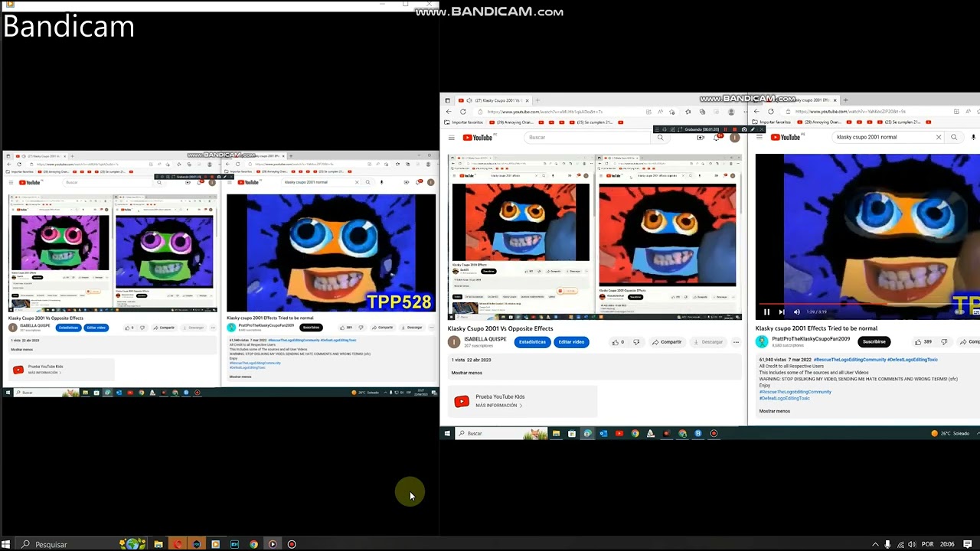
Task: Refresh the right large browser page
Action: 771,112
